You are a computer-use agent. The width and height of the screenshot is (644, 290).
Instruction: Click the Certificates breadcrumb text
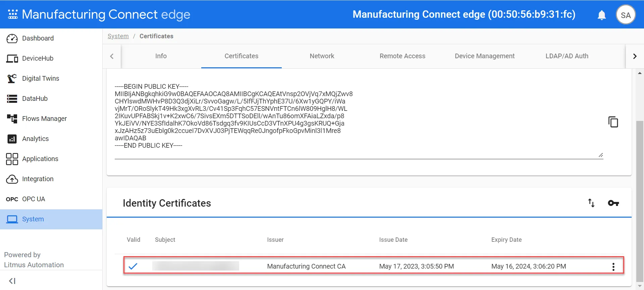(156, 36)
